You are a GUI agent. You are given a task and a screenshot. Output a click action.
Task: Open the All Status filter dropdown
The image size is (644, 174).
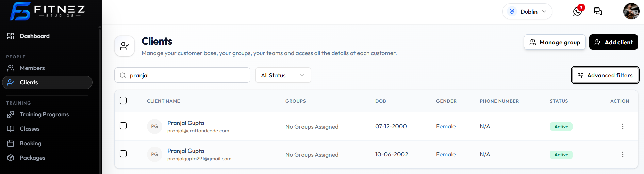283,75
